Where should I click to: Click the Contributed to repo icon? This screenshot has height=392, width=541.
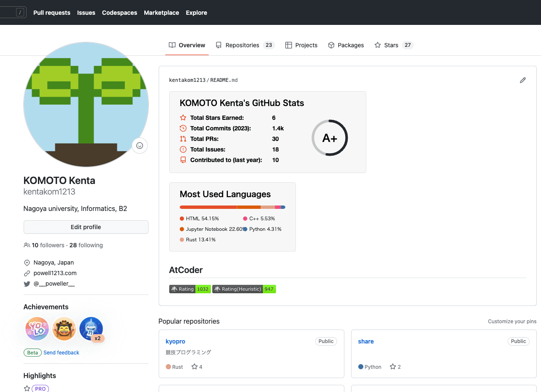click(x=183, y=160)
